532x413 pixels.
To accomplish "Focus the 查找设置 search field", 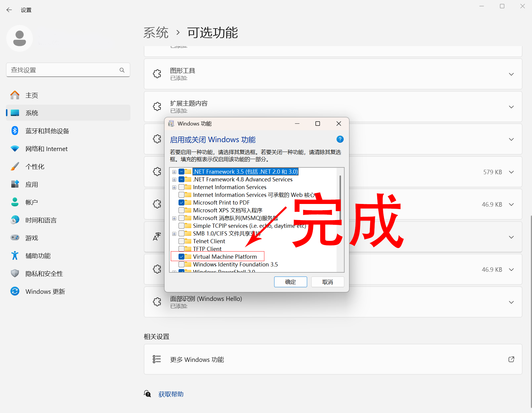I will [68, 70].
